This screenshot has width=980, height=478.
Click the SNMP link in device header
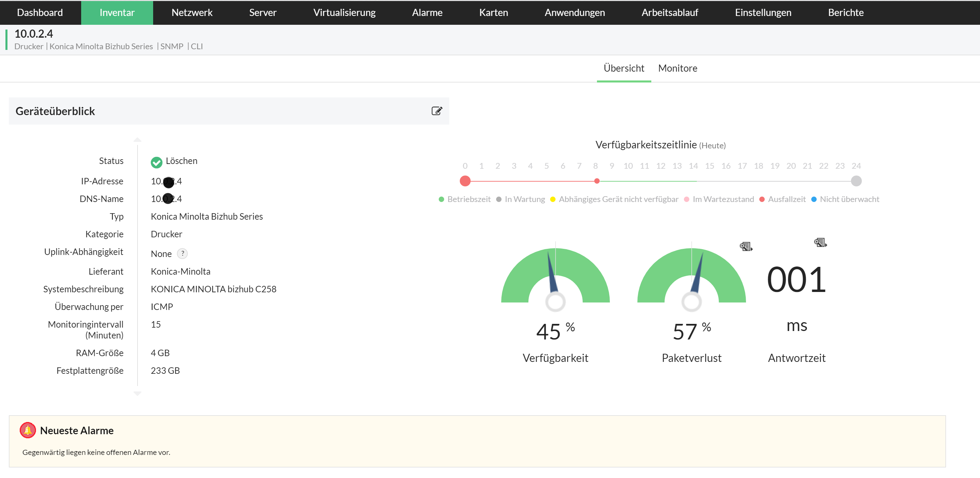[171, 47]
